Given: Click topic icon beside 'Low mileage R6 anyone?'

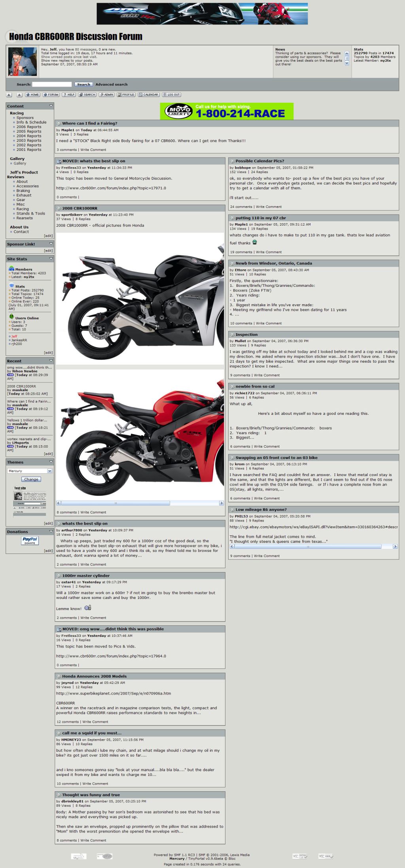Looking at the screenshot, I should click(233, 510).
